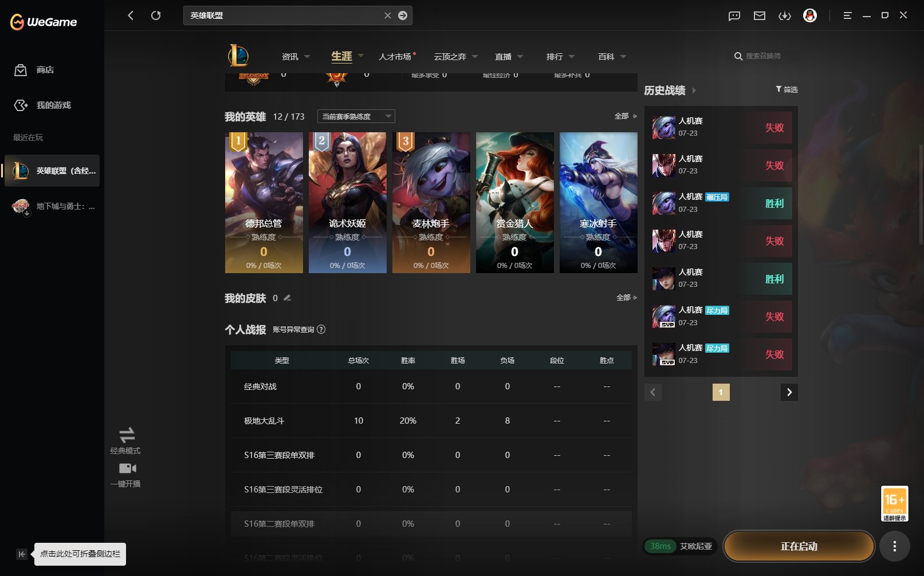
Task: Select page 1 of match history
Action: click(x=721, y=392)
